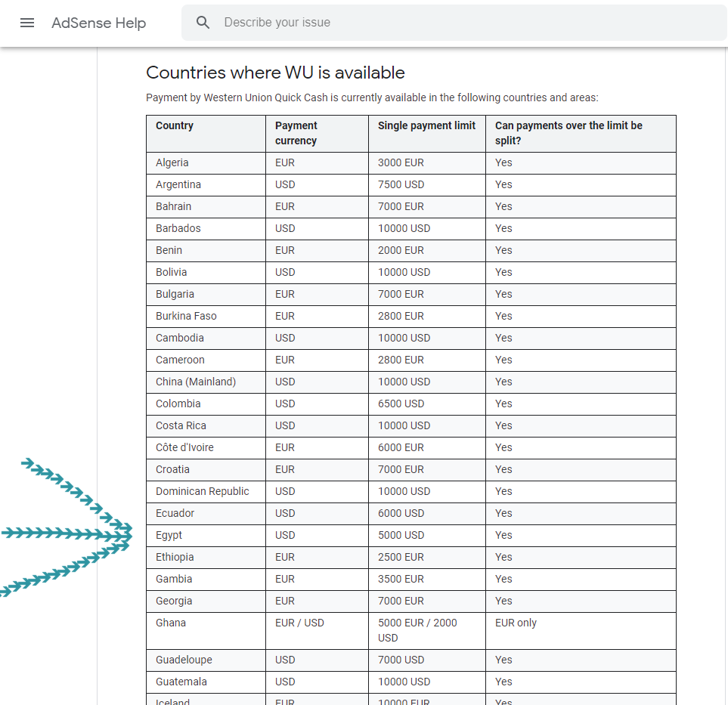The height and width of the screenshot is (705, 728).
Task: Select the Colombia country cell
Action: pyautogui.click(x=206, y=404)
